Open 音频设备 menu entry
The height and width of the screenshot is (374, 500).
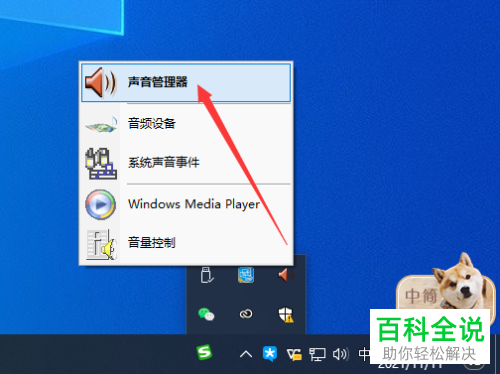pos(186,124)
